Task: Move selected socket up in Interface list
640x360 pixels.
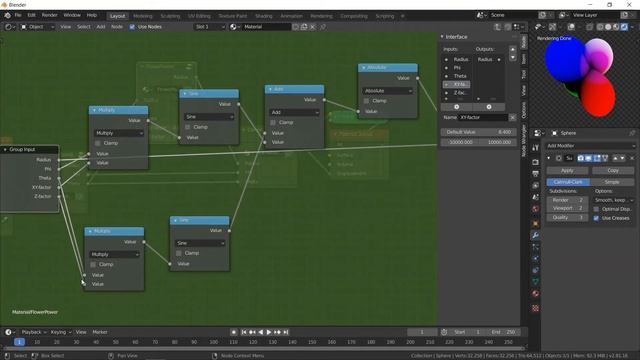Action: [513, 49]
